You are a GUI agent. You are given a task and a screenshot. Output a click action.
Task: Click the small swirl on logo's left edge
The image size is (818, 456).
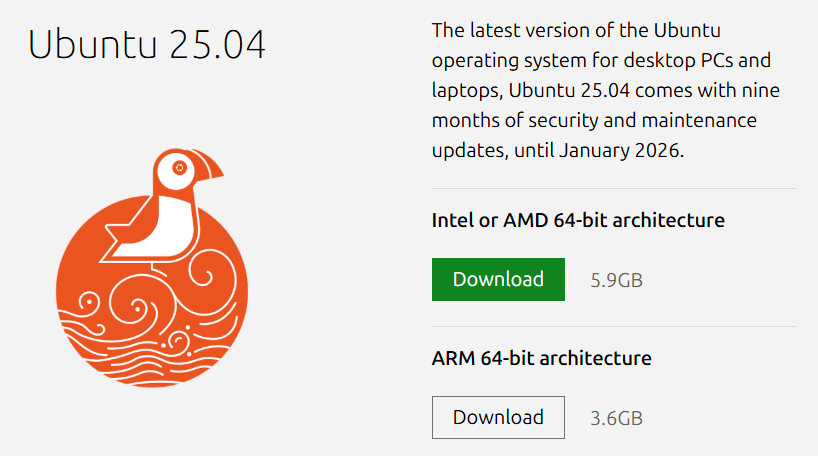coord(89,303)
